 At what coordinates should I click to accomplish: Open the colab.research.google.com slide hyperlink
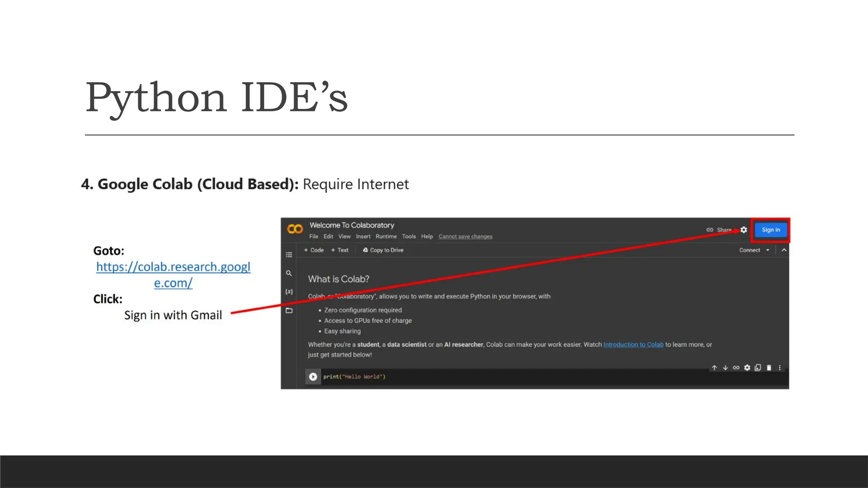173,275
